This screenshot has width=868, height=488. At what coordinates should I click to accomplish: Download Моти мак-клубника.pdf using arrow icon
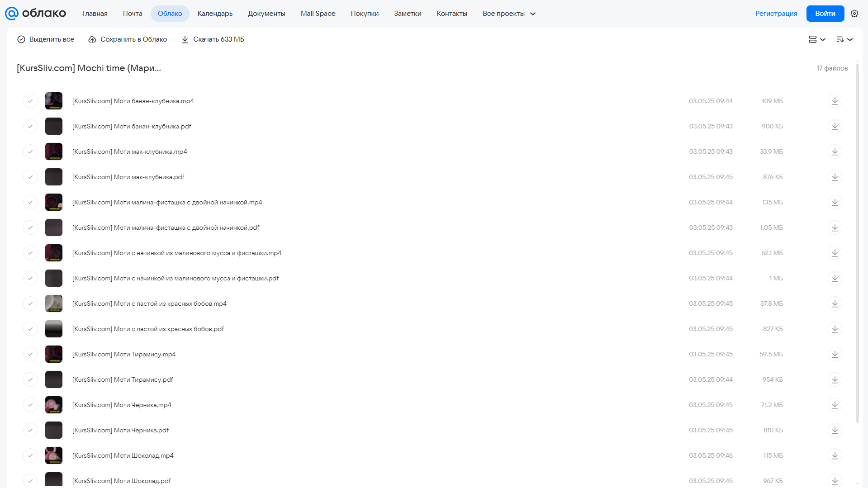click(x=835, y=177)
